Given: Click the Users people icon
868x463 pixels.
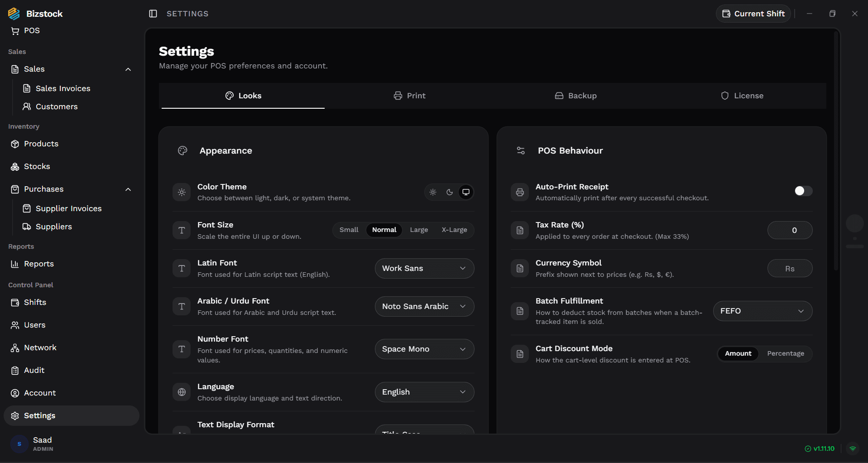Looking at the screenshot, I should click(15, 325).
